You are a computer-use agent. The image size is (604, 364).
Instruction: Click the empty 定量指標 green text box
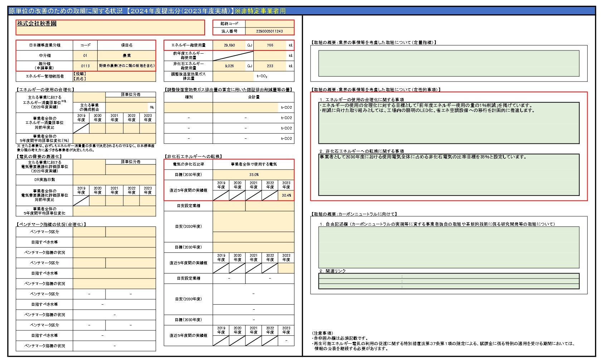449,64
